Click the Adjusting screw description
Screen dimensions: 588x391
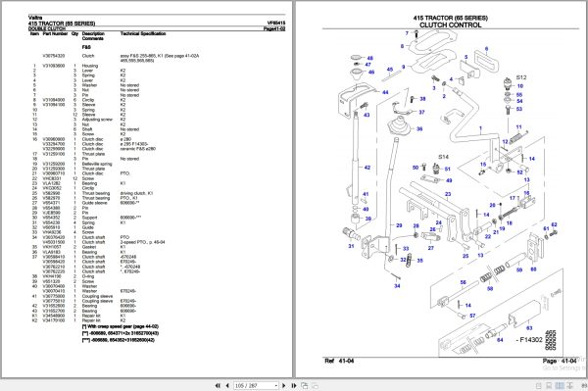click(97, 120)
